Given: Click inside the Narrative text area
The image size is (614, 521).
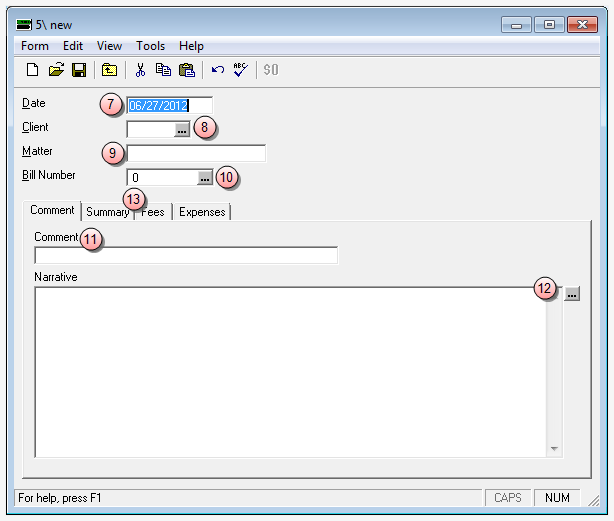Looking at the screenshot, I should pyautogui.click(x=291, y=372).
